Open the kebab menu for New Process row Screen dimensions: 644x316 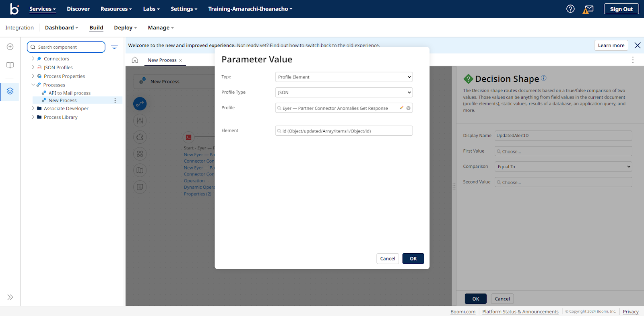pos(115,101)
